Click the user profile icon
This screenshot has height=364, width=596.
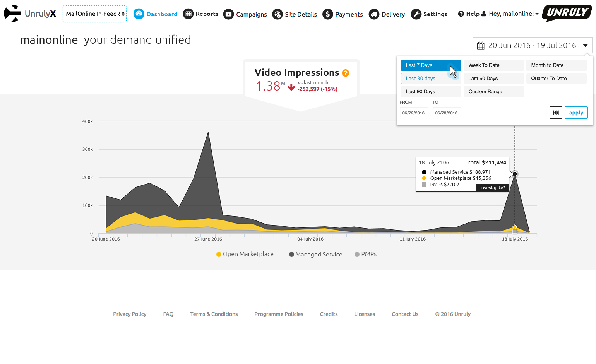(x=484, y=14)
